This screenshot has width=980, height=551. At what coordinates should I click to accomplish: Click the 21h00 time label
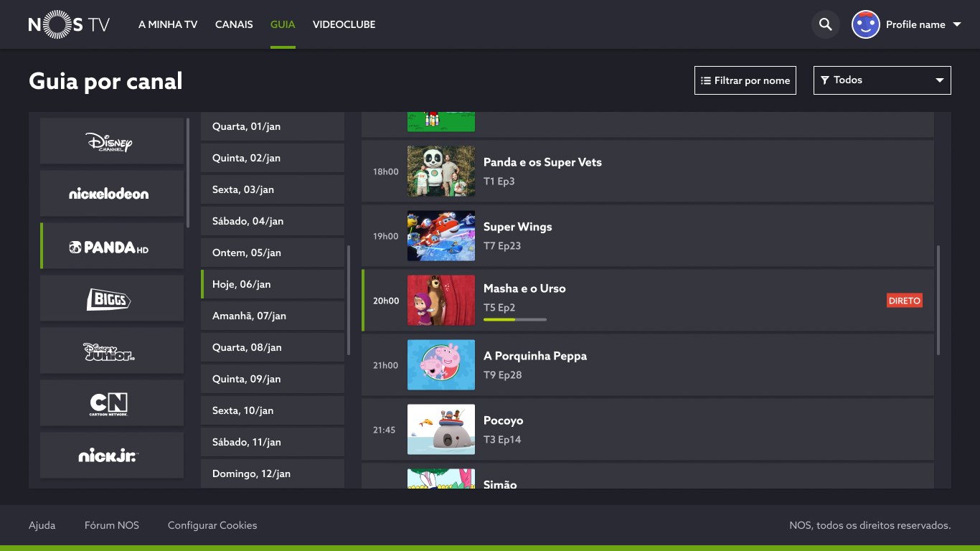pyautogui.click(x=386, y=365)
